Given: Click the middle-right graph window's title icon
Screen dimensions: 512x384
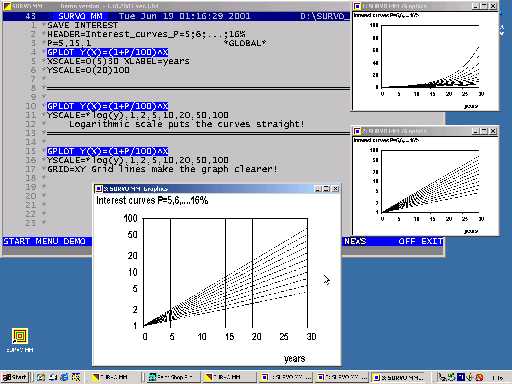Looking at the screenshot, I should [357, 131].
